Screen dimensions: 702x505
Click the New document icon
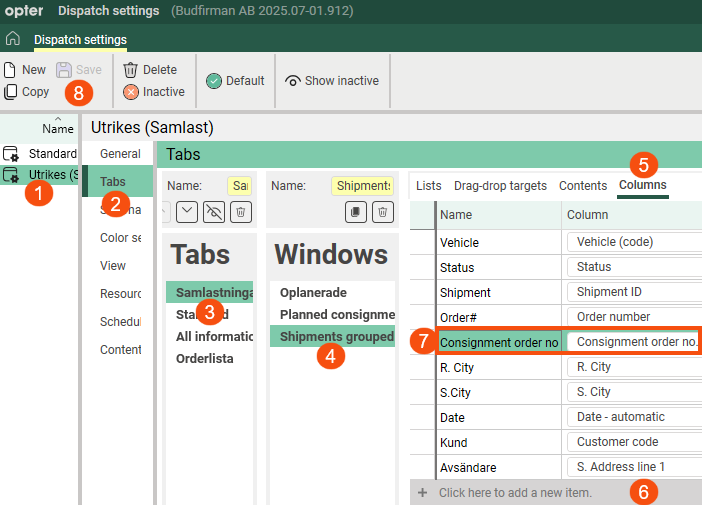click(10, 70)
